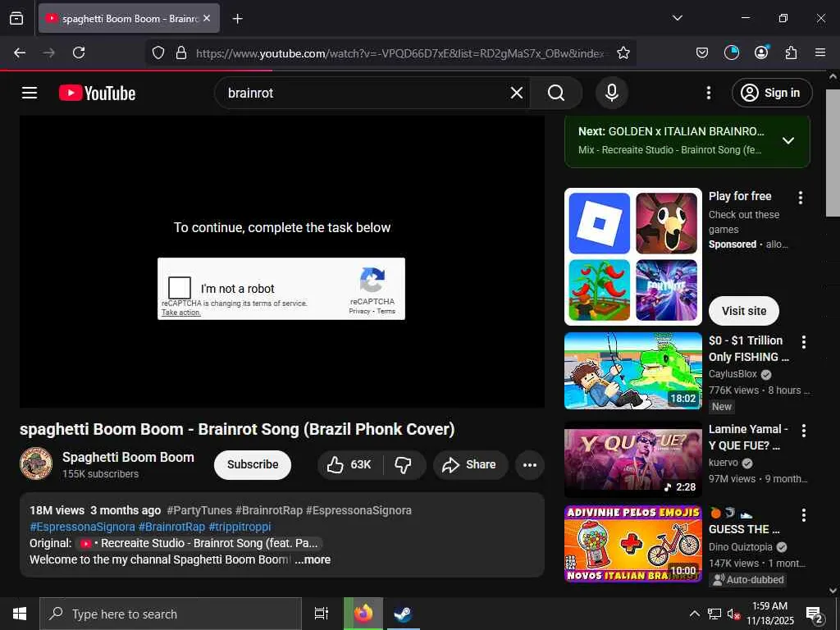Open blue #BrainrotRap hashtag link
Screen dimensions: 840x630
click(x=171, y=527)
